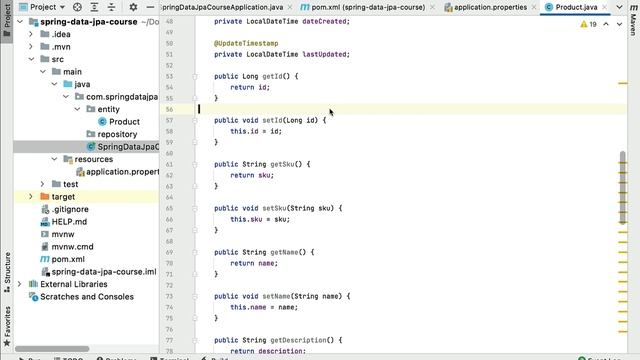Click the lastUpdated field name
The height and width of the screenshot is (360, 640).
pos(324,54)
